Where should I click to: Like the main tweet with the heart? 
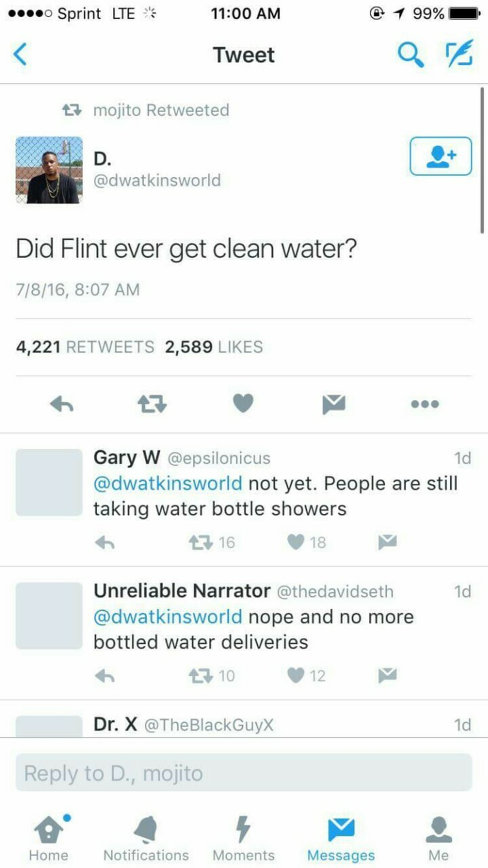pos(243,404)
